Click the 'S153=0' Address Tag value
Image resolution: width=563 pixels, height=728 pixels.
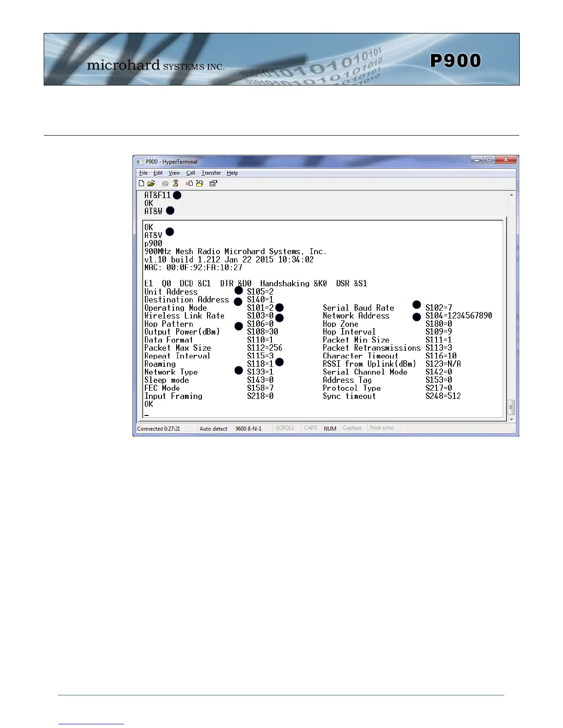tap(439, 380)
